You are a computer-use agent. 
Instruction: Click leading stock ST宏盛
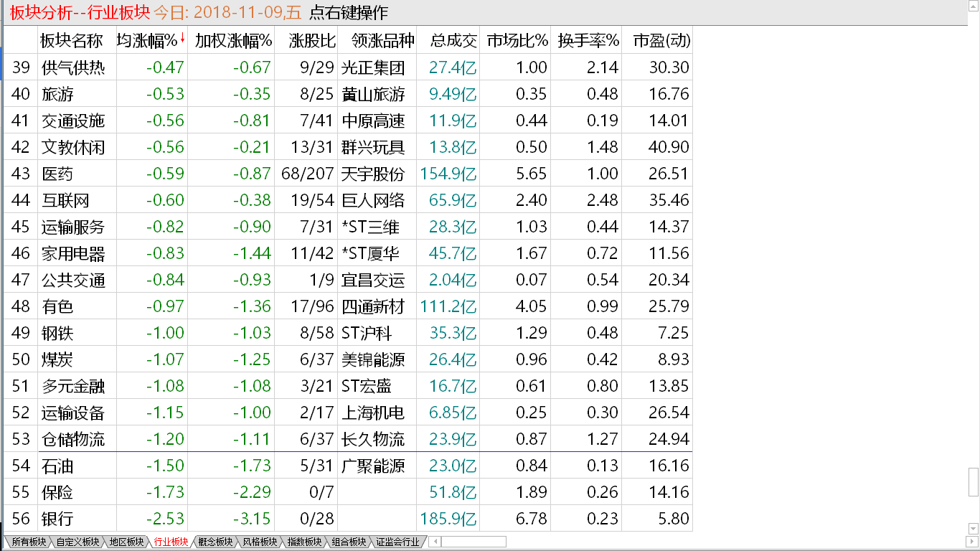pos(367,386)
